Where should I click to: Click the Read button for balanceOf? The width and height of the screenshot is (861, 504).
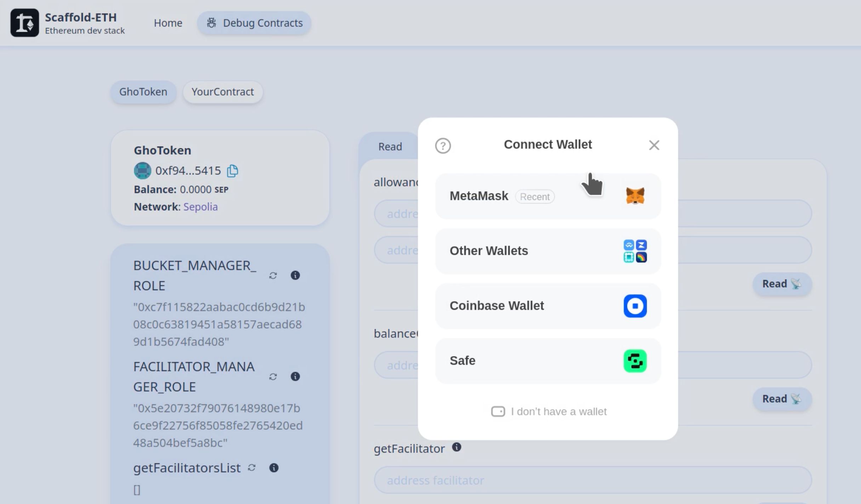[782, 399]
